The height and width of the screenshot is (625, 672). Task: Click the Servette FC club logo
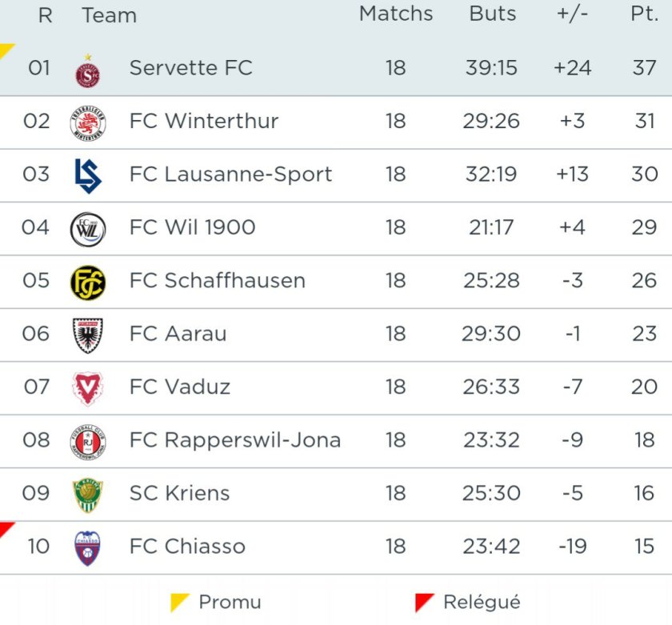click(87, 70)
